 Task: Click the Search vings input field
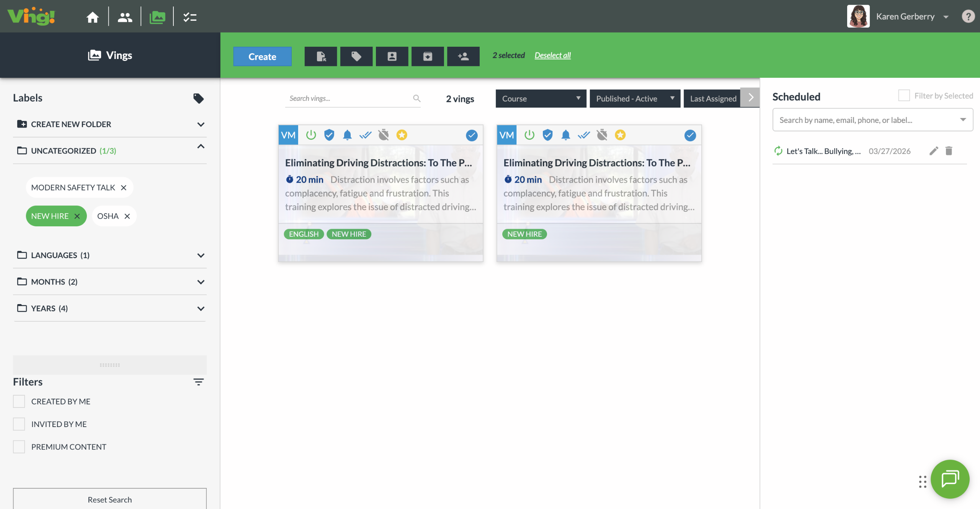348,98
